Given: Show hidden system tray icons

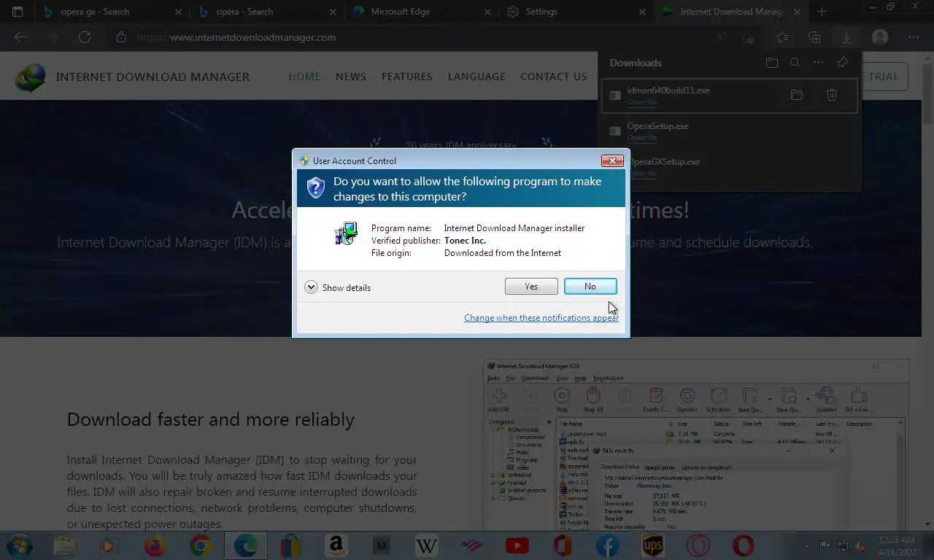Looking at the screenshot, I should point(807,546).
